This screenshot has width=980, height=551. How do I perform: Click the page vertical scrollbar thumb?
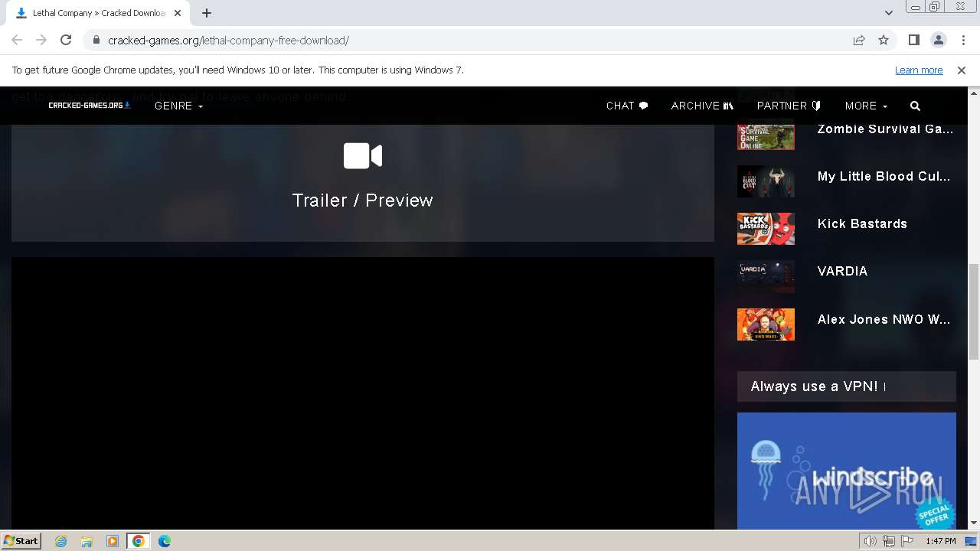(x=973, y=311)
